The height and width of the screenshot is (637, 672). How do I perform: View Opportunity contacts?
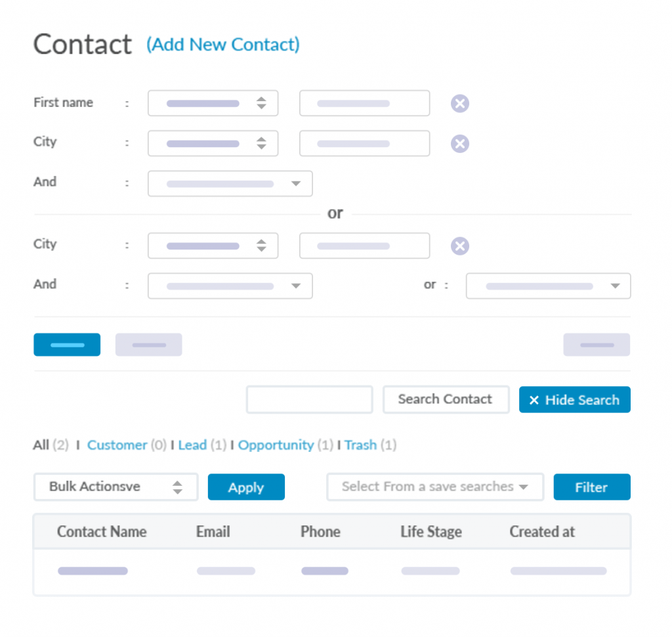pos(276,445)
